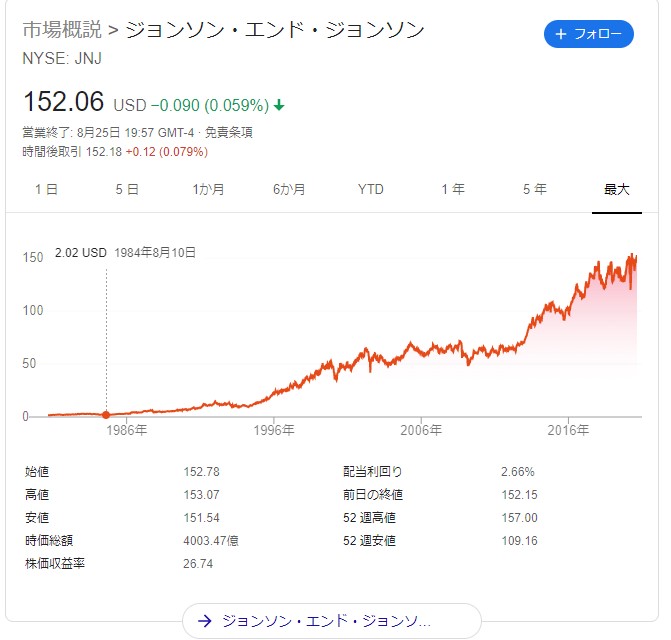Show the YTD chart range

pyautogui.click(x=371, y=189)
